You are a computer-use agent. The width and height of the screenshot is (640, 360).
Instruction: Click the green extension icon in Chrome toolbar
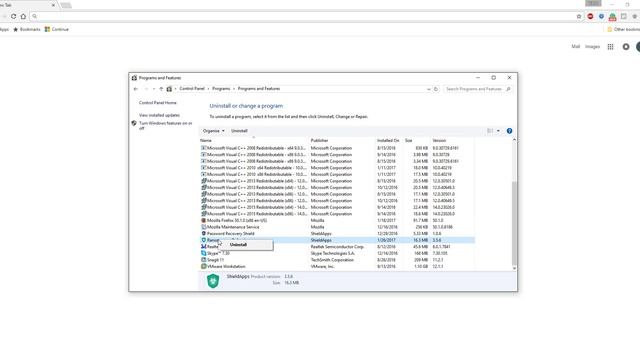pyautogui.click(x=613, y=17)
